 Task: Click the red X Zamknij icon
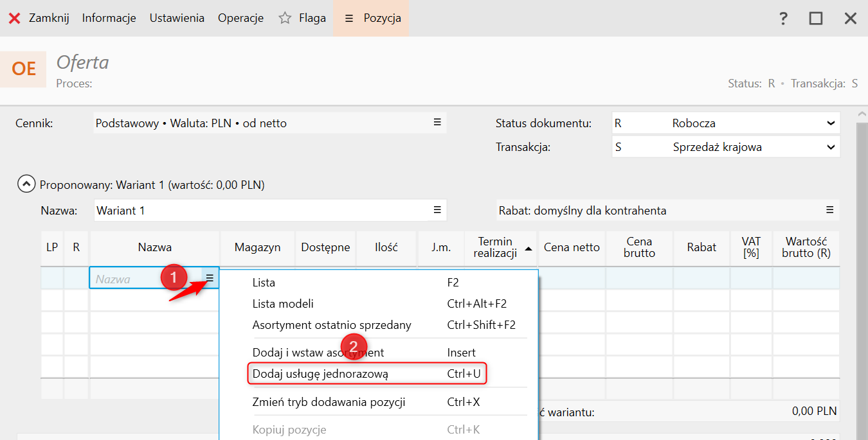coord(14,18)
